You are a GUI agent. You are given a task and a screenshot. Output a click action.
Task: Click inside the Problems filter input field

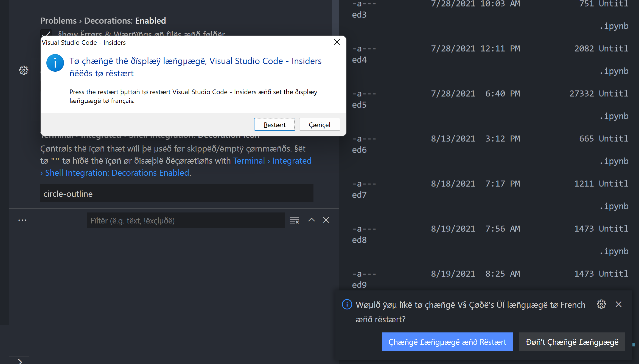tap(186, 220)
